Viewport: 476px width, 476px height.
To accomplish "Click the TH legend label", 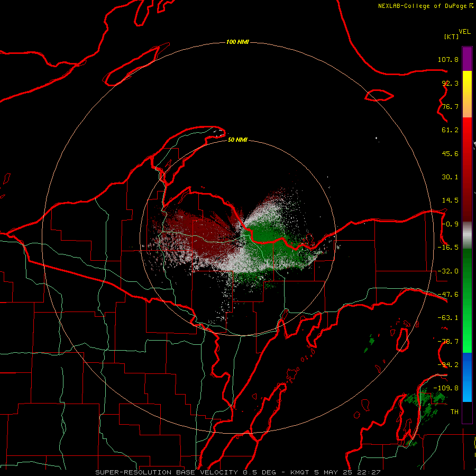I will pyautogui.click(x=454, y=412).
